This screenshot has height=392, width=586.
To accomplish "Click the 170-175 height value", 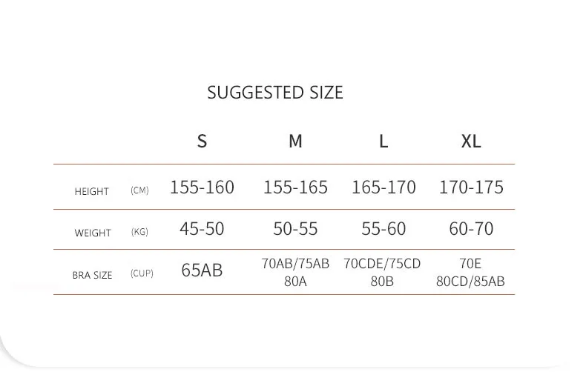I will [x=471, y=187].
